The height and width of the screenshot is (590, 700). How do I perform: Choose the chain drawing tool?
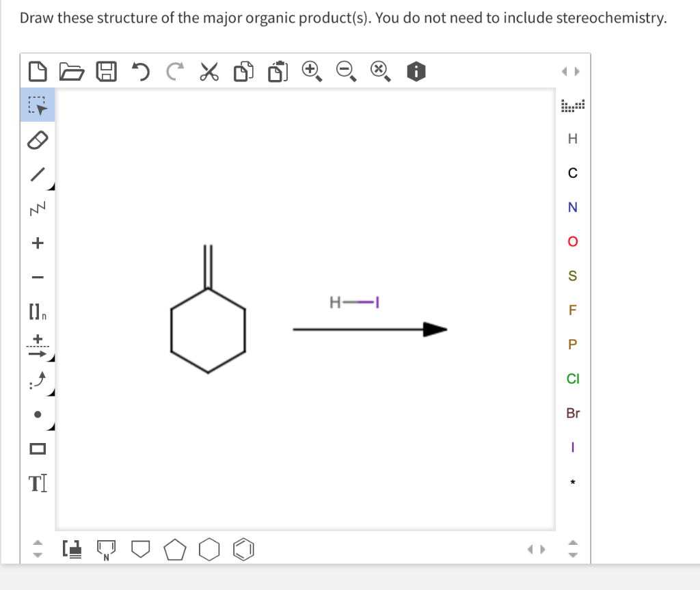[38, 208]
